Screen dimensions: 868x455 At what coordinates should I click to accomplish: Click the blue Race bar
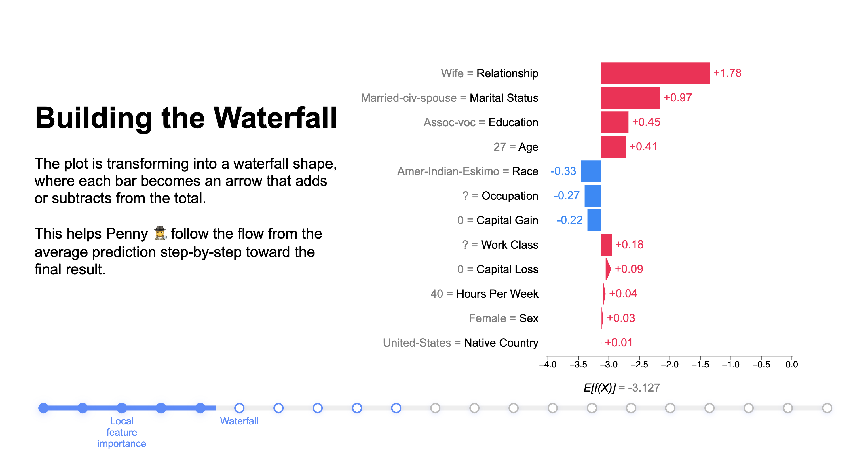coord(591,171)
